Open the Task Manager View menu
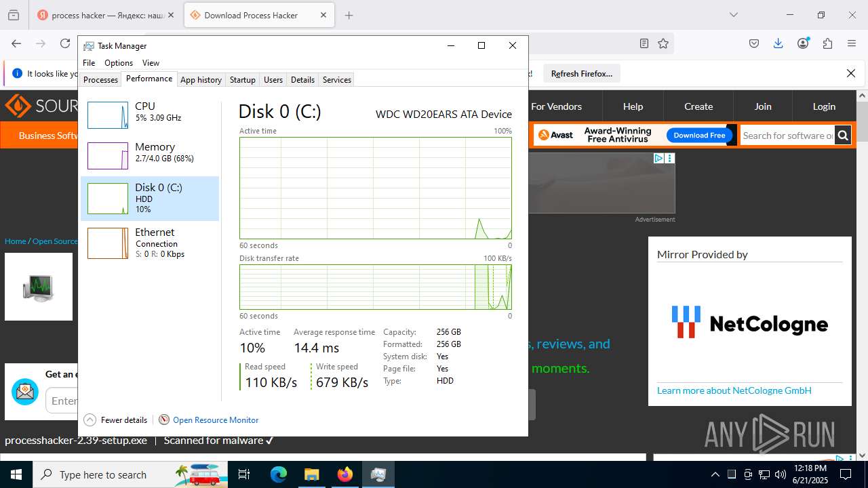 tap(151, 63)
